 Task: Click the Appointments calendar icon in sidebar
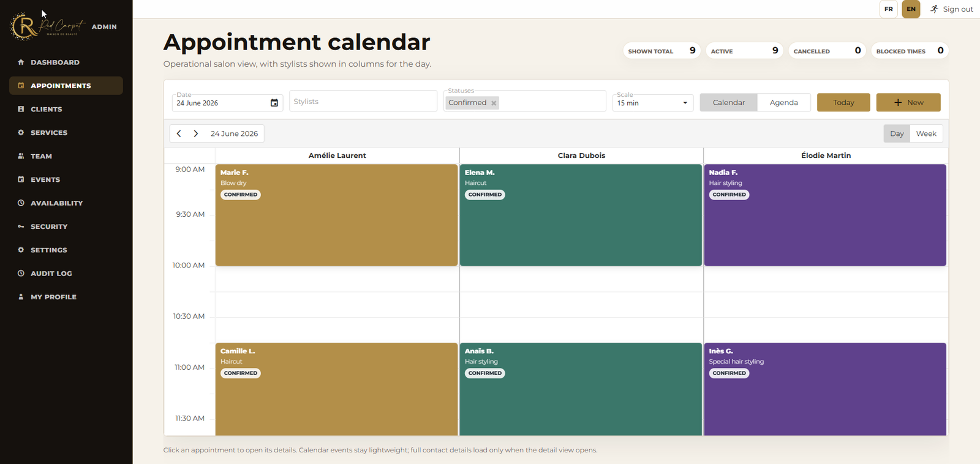click(x=21, y=86)
